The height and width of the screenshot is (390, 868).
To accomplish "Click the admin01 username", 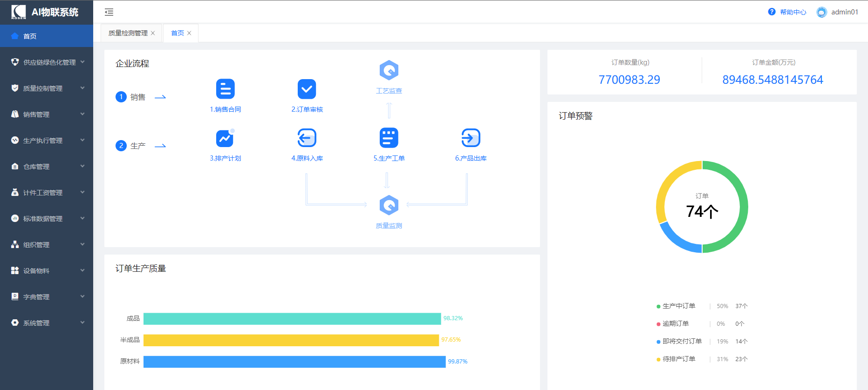I will [x=845, y=12].
